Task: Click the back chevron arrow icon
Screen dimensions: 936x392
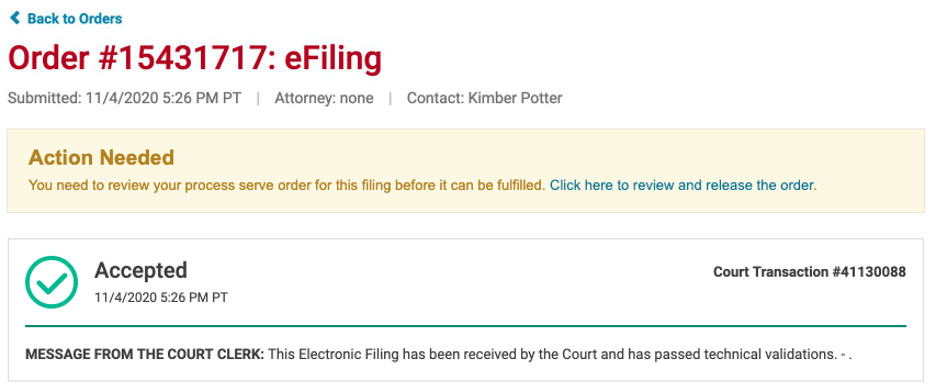Action: pyautogui.click(x=15, y=18)
